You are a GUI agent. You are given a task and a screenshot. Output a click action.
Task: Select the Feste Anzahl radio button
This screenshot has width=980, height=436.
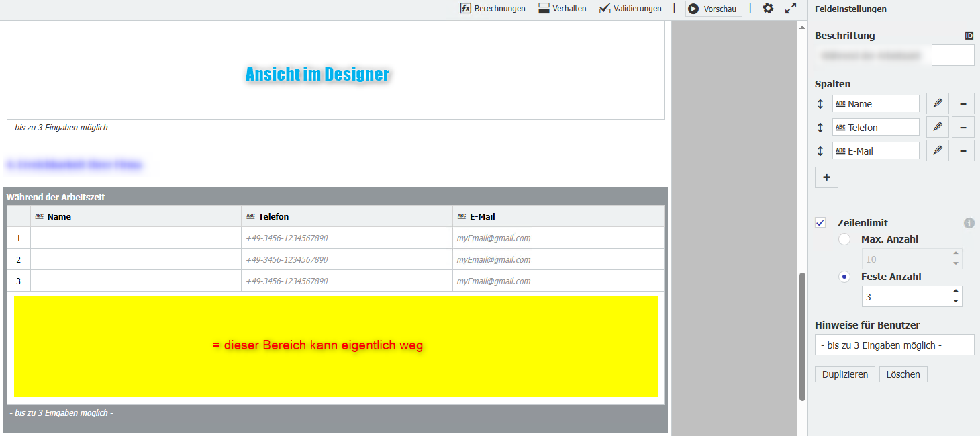pos(844,277)
